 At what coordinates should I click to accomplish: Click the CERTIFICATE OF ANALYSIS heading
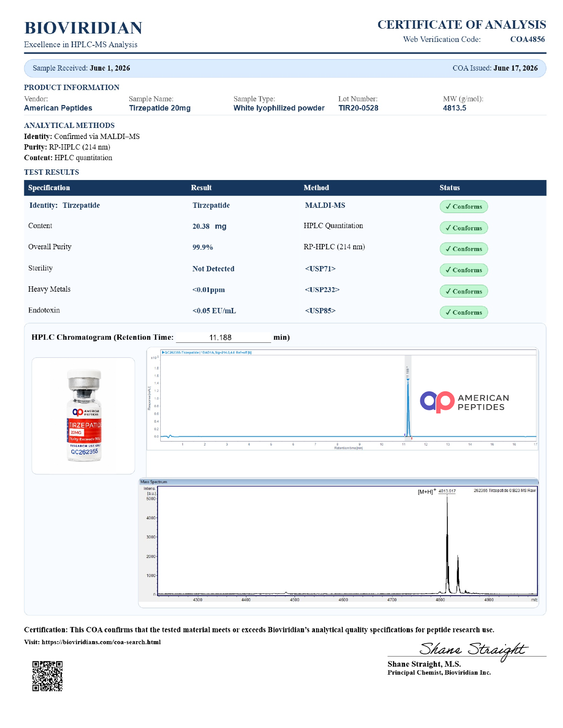[x=461, y=25]
